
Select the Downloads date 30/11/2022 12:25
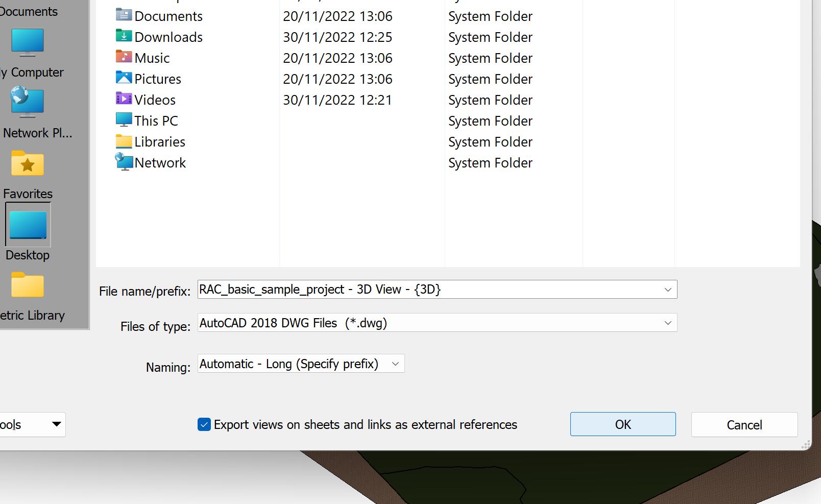tap(337, 37)
